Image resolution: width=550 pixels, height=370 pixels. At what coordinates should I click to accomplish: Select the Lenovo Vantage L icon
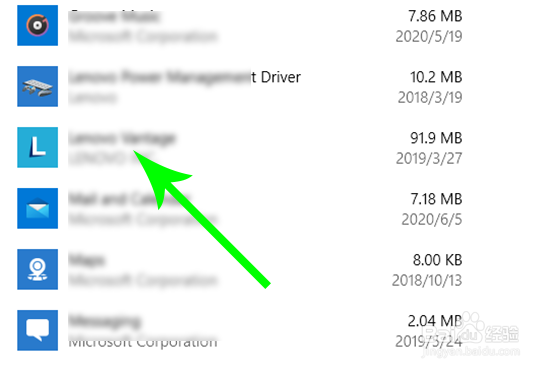[x=38, y=147]
